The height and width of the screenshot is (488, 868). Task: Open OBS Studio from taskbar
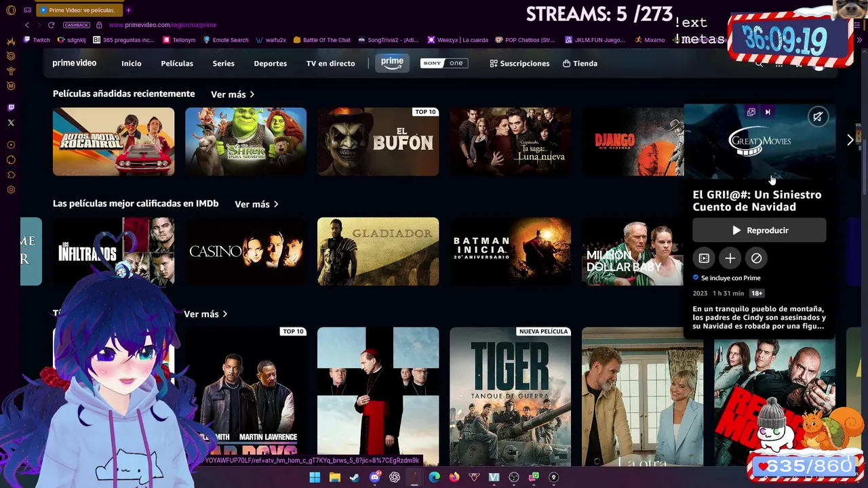point(514,477)
